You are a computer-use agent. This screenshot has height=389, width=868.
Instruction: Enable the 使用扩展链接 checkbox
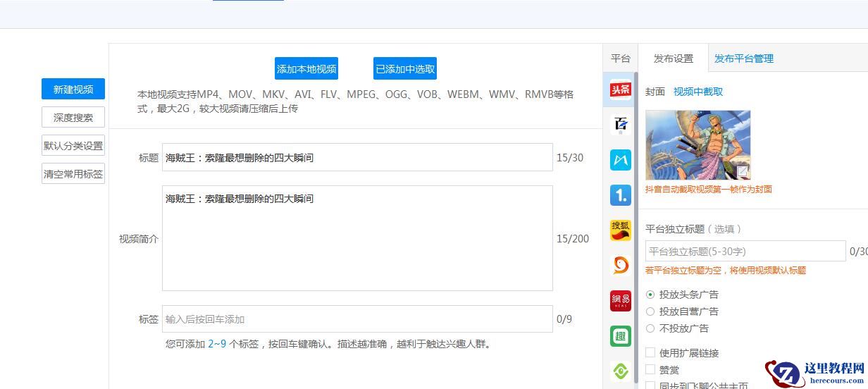coord(650,353)
